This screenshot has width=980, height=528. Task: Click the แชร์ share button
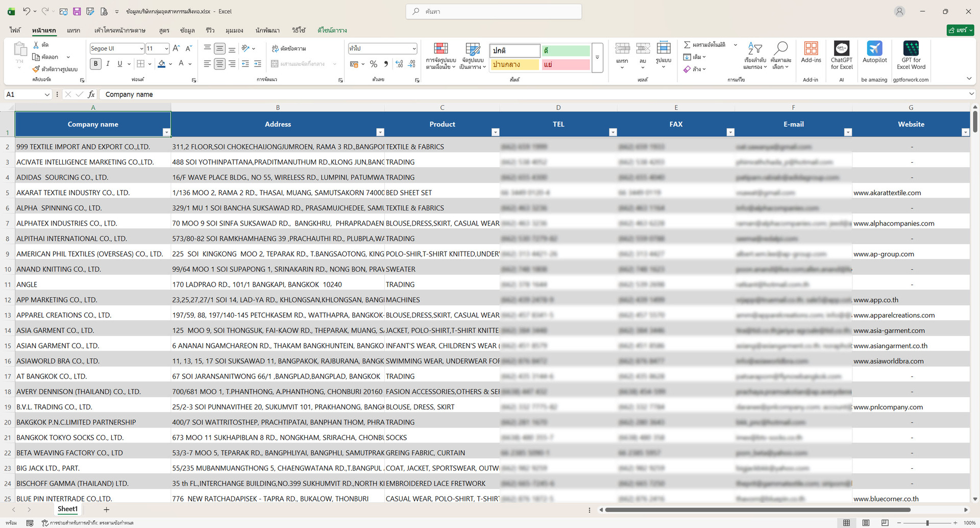point(960,31)
